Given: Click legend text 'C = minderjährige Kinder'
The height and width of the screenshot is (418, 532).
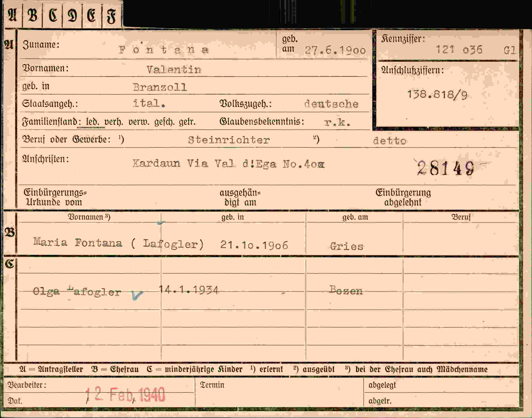Looking at the screenshot, I should 195,369.
